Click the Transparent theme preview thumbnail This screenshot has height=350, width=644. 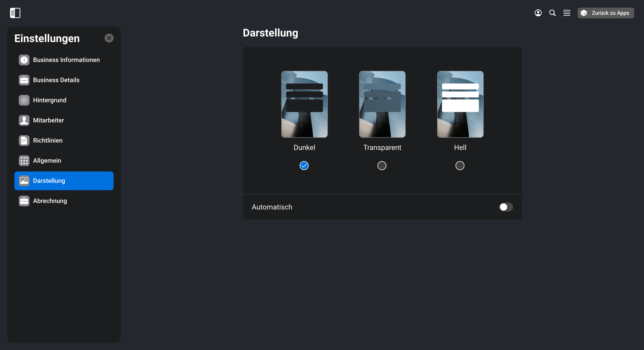(382, 104)
